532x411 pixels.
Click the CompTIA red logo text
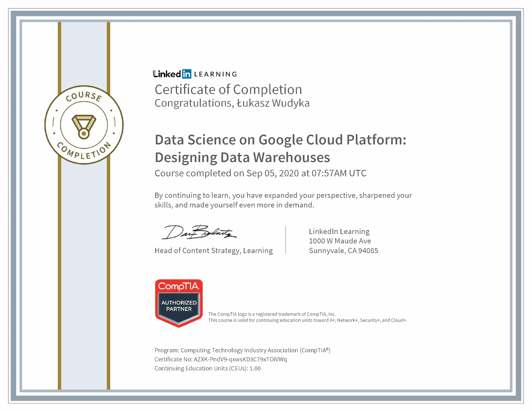179,286
